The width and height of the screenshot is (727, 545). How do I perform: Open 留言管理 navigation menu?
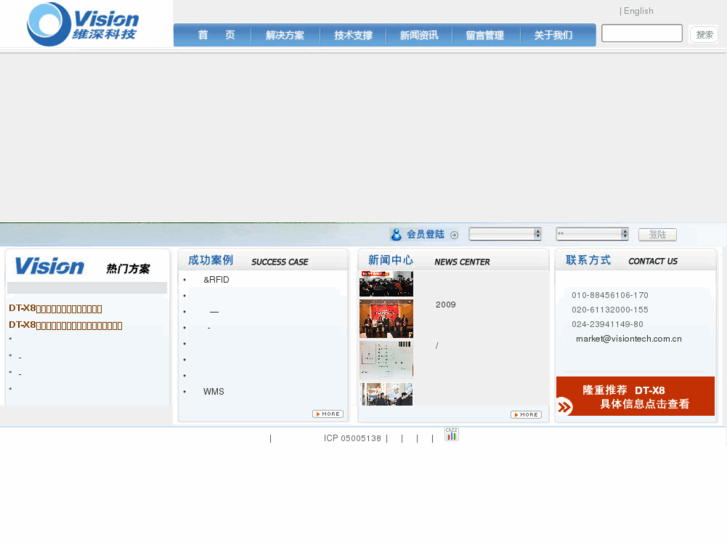pyautogui.click(x=485, y=35)
